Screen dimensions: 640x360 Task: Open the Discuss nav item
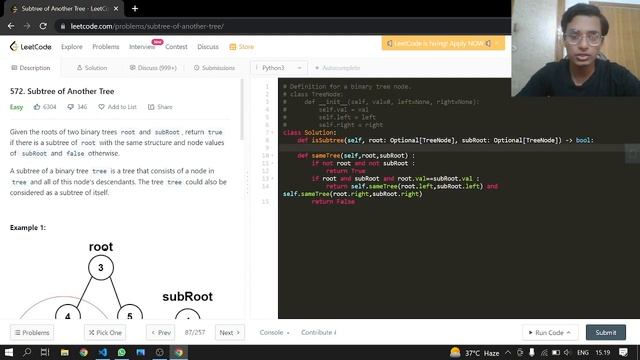(x=208, y=47)
